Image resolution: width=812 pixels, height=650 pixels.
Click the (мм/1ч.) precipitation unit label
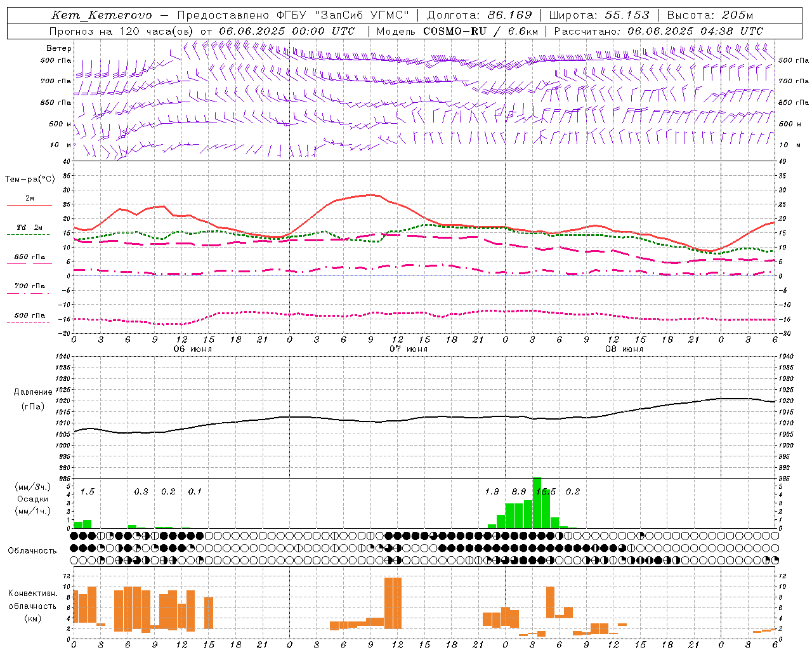tap(32, 511)
